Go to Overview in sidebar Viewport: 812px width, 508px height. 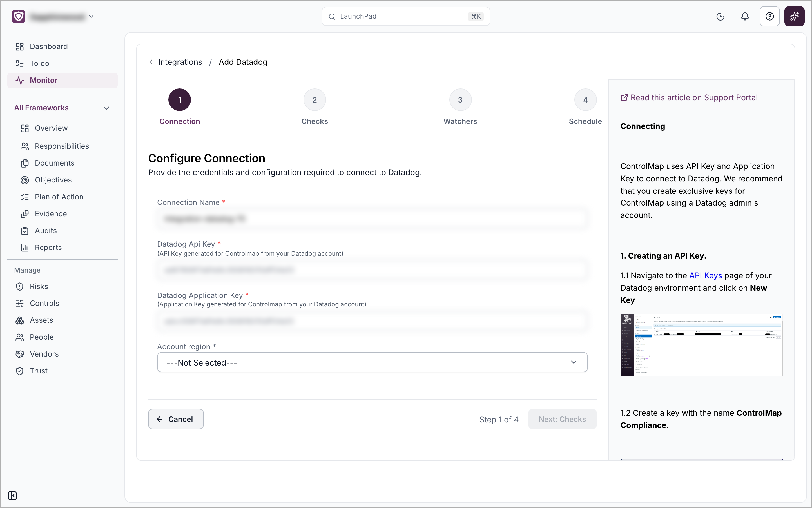point(51,128)
